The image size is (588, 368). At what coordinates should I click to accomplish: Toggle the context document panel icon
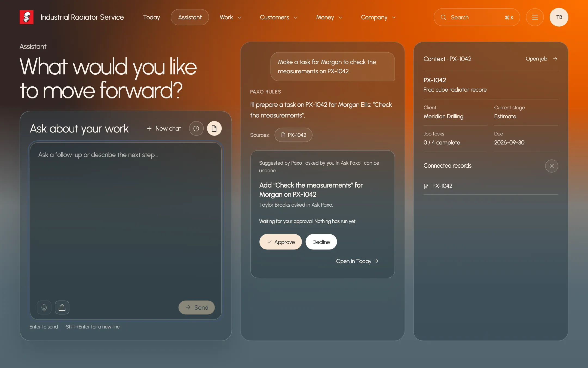[x=214, y=129]
